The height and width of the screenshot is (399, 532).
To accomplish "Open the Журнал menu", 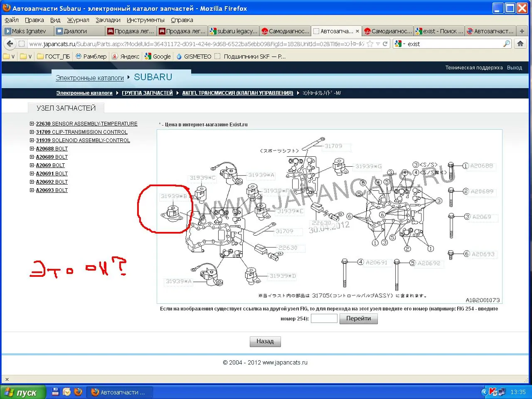I will pyautogui.click(x=78, y=20).
